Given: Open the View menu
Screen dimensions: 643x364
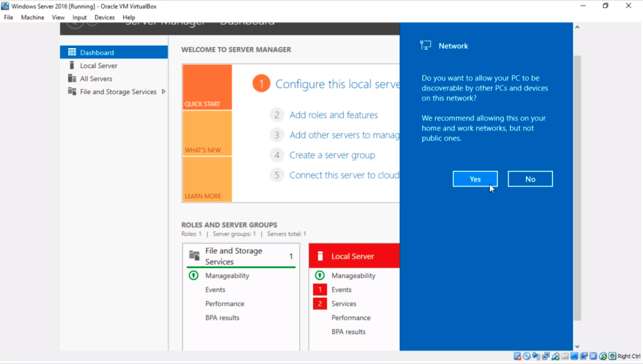Looking at the screenshot, I should pos(58,17).
